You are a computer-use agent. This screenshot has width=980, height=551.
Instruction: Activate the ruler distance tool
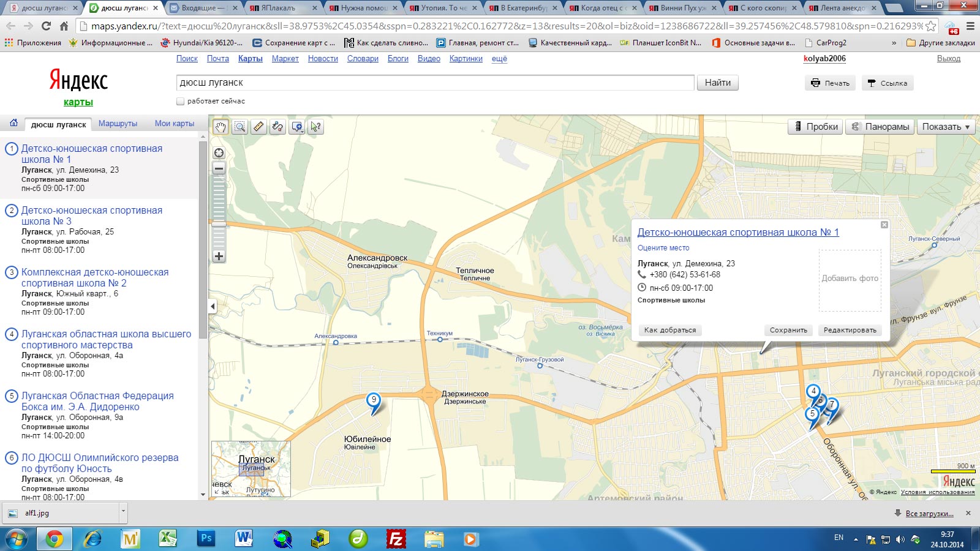tap(258, 127)
